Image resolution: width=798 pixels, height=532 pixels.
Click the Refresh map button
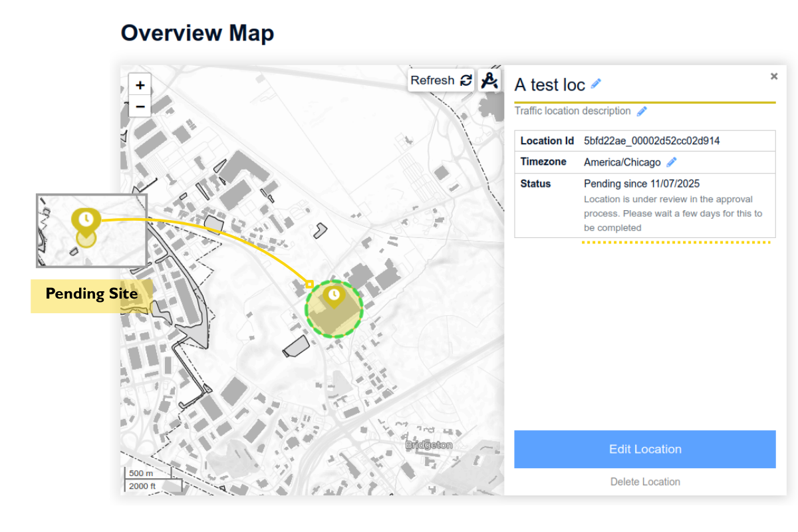coord(441,80)
